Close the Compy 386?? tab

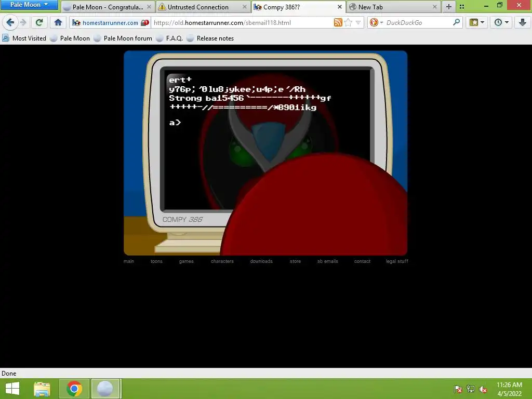pos(340,7)
